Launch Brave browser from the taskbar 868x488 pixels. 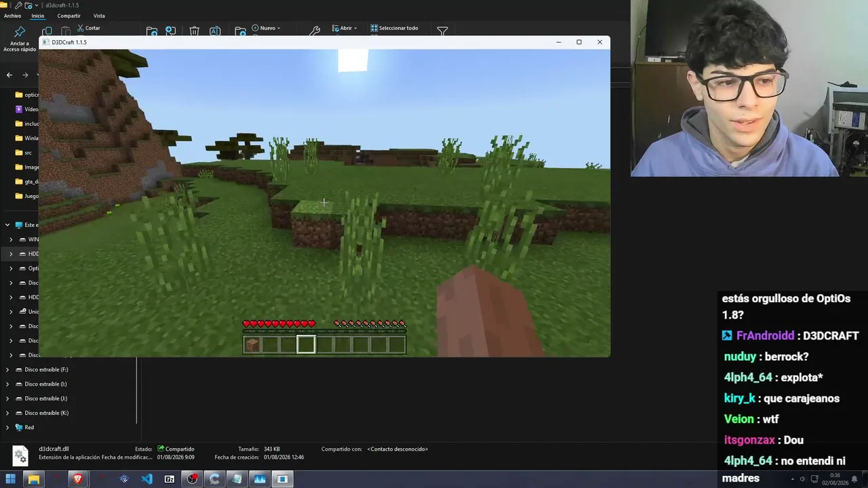(78, 479)
